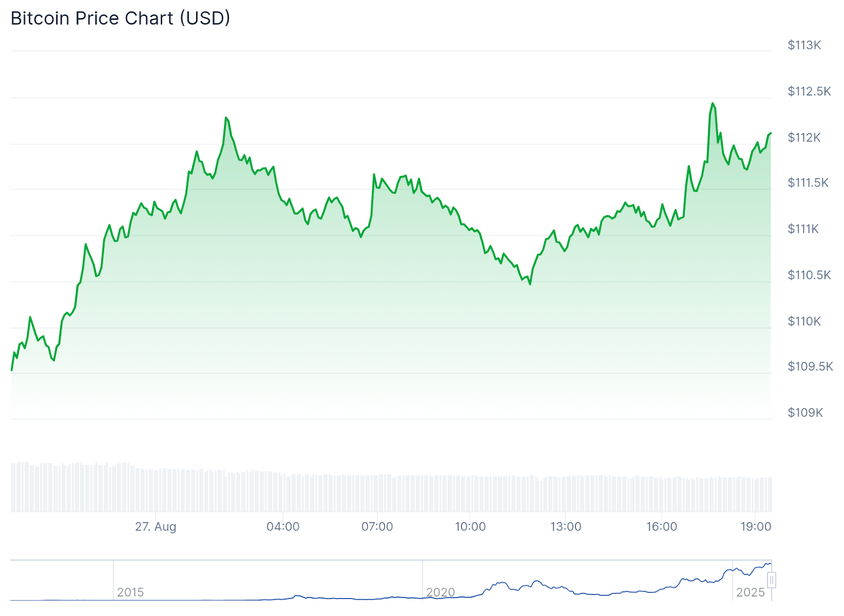This screenshot has width=844, height=616.
Task: Select the 16:00 time axis marker
Action: pyautogui.click(x=661, y=526)
